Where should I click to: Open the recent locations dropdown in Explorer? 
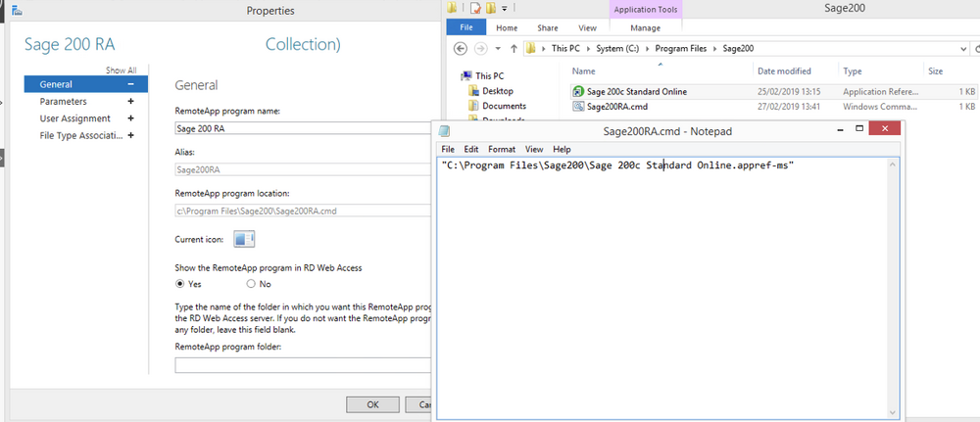coord(498,49)
